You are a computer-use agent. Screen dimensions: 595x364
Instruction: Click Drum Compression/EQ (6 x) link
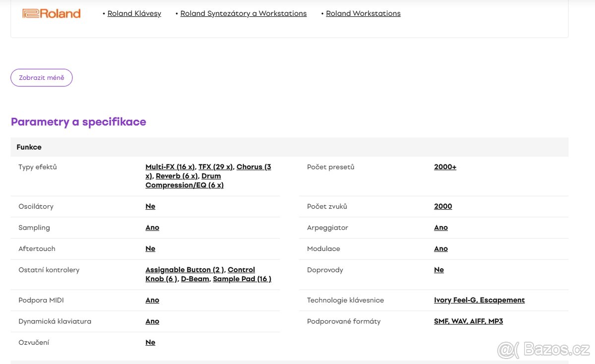click(x=184, y=185)
